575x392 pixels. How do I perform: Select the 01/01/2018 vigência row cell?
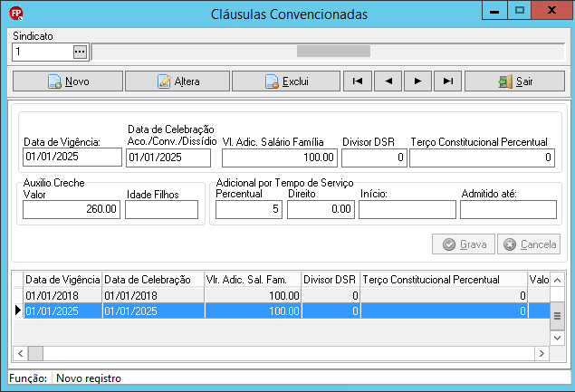62,295
